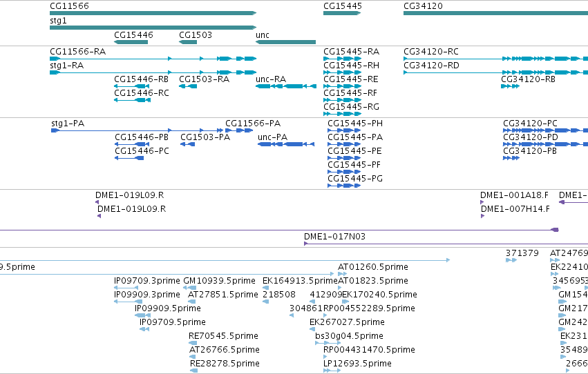The height and width of the screenshot is (374, 588).
Task: Select transcript unc-RA
Action: (x=286, y=86)
